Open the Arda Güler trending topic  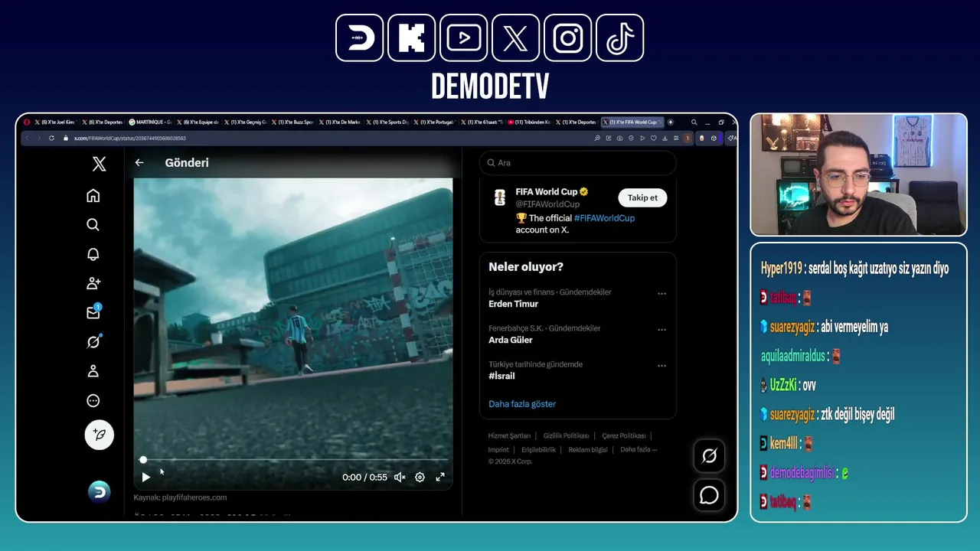[510, 340]
